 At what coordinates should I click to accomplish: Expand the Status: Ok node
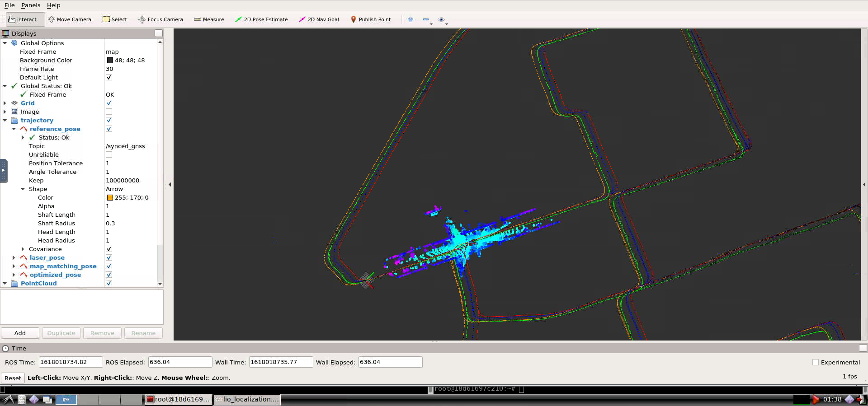[x=23, y=137]
